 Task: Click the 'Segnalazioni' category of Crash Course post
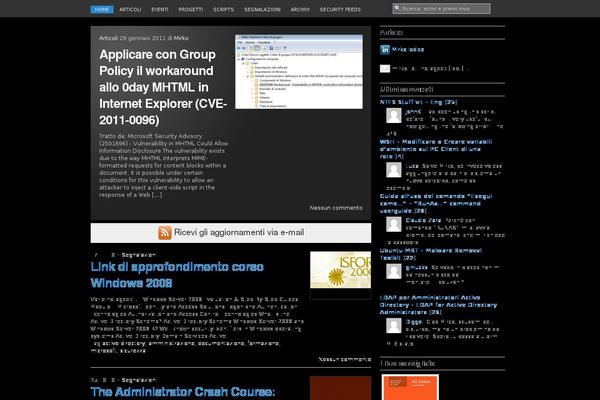(x=139, y=380)
